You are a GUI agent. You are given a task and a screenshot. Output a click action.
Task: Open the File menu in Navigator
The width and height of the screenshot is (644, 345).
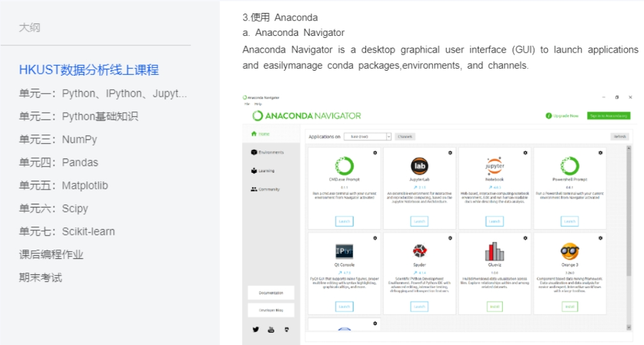(247, 104)
